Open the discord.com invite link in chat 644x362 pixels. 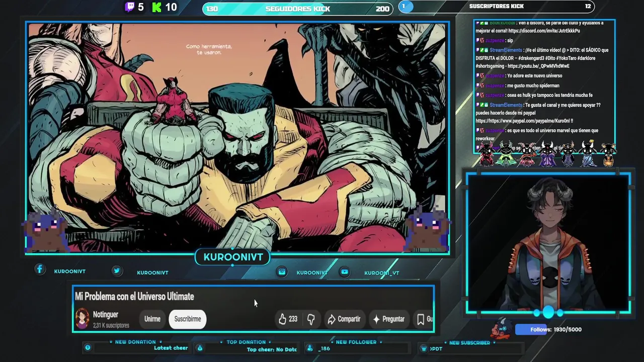[544, 31]
